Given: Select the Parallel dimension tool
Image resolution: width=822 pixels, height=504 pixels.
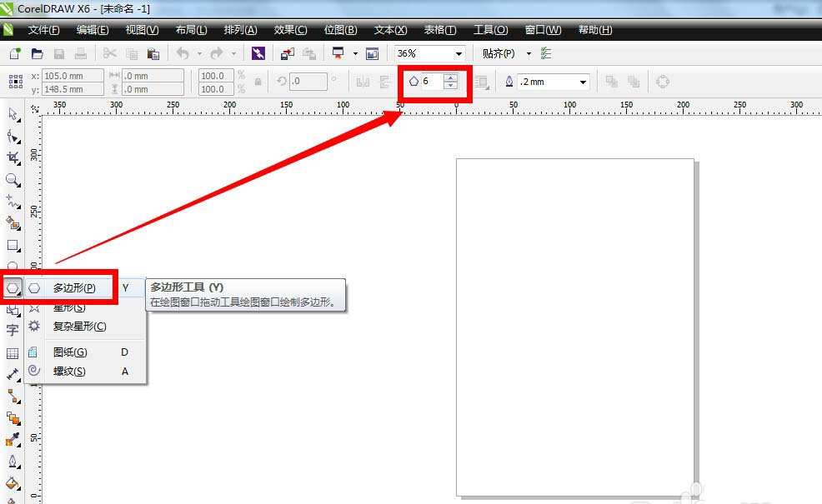Looking at the screenshot, I should (13, 375).
